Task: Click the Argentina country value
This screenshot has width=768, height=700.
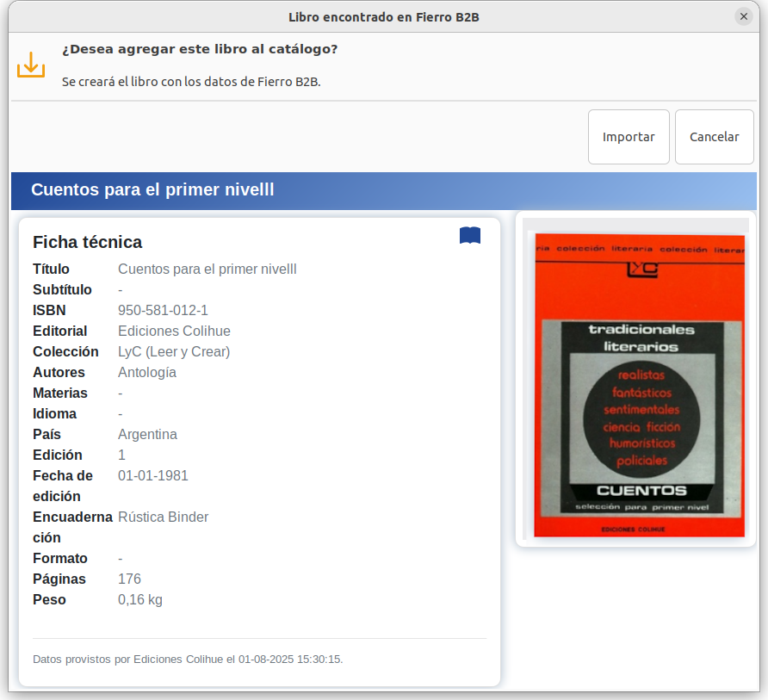Action: [147, 435]
